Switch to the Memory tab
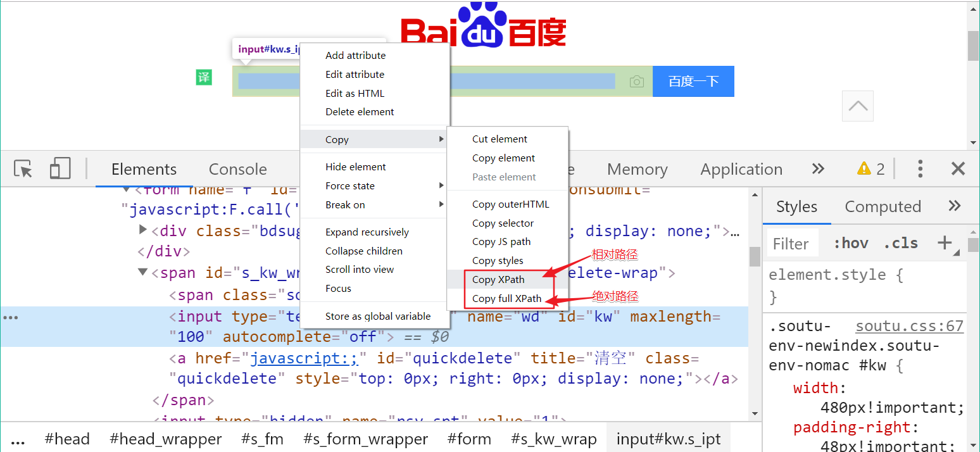The image size is (980, 452). click(x=638, y=169)
